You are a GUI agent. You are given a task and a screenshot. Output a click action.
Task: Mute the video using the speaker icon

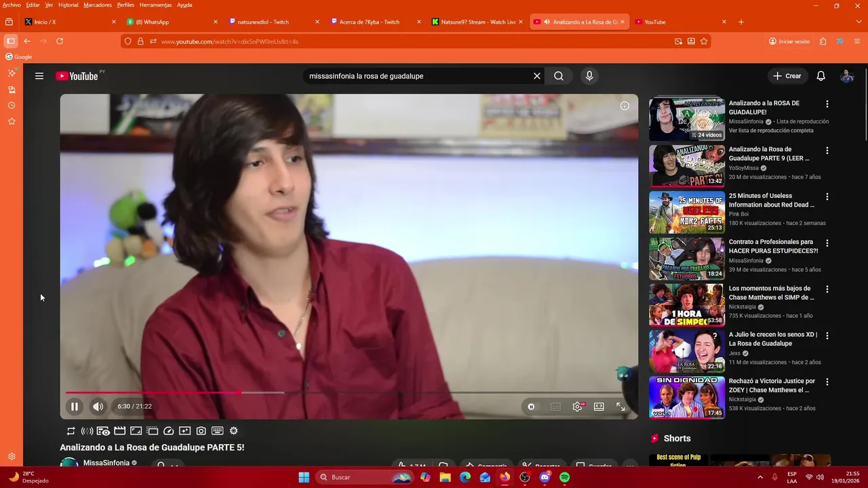coord(98,407)
